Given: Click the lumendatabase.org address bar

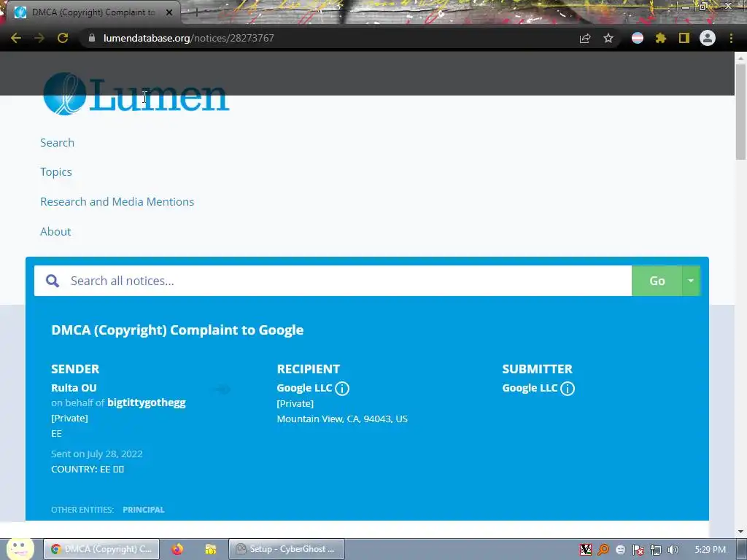Looking at the screenshot, I should coord(329,38).
